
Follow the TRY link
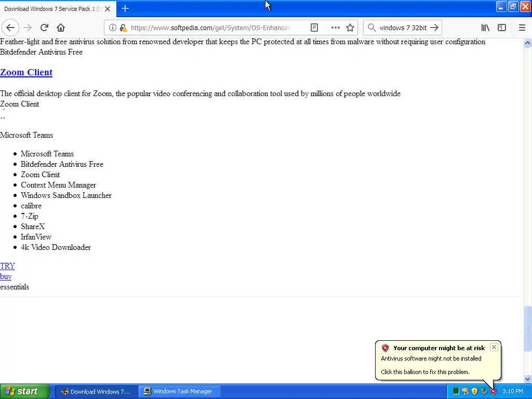coord(7,266)
